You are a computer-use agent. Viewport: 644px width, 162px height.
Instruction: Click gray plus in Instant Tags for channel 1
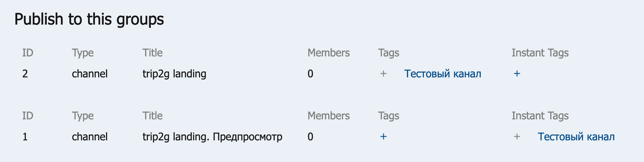pyautogui.click(x=517, y=137)
